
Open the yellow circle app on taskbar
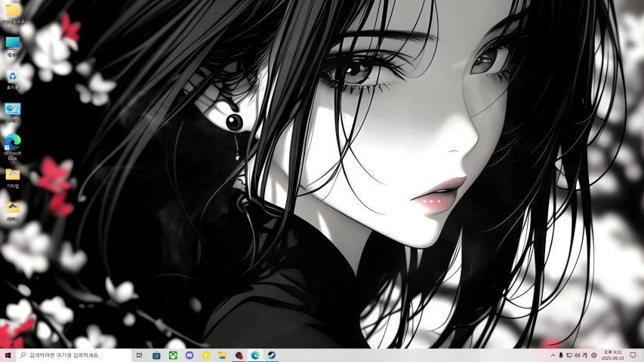(206, 355)
